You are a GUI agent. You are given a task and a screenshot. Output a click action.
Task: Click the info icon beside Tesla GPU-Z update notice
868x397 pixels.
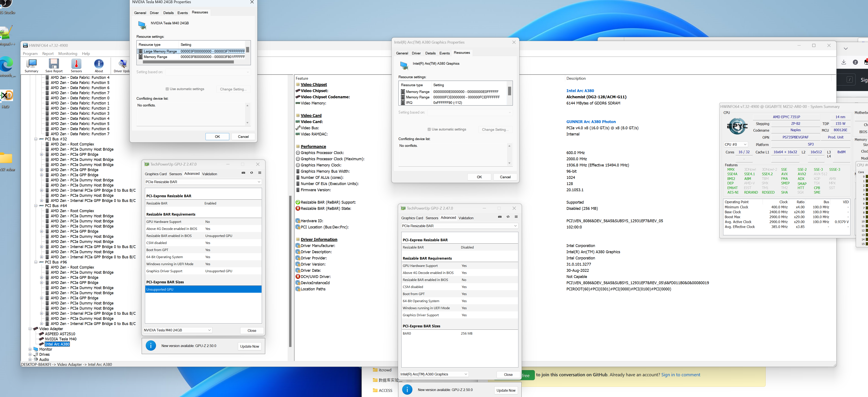(151, 346)
